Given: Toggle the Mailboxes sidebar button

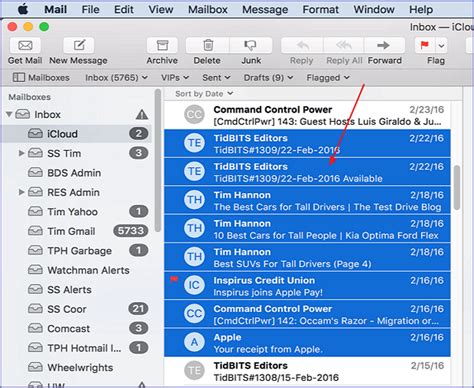Looking at the screenshot, I should coord(41,78).
